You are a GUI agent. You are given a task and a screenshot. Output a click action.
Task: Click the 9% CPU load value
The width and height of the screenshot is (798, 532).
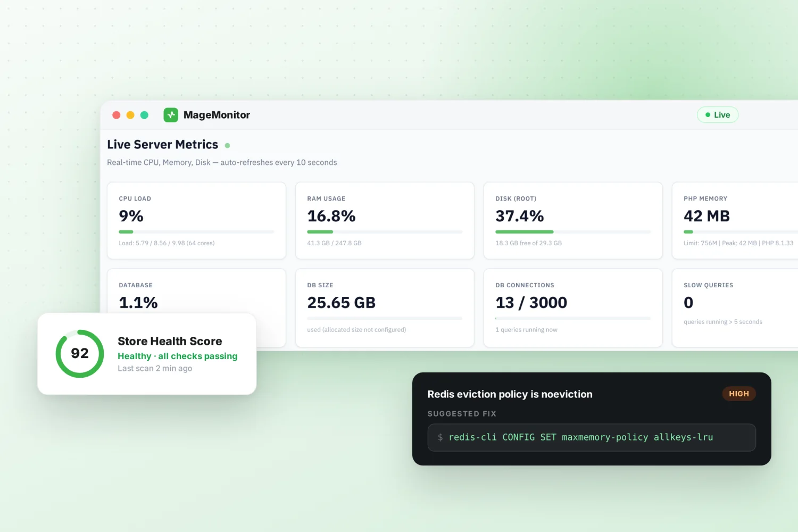pos(131,216)
